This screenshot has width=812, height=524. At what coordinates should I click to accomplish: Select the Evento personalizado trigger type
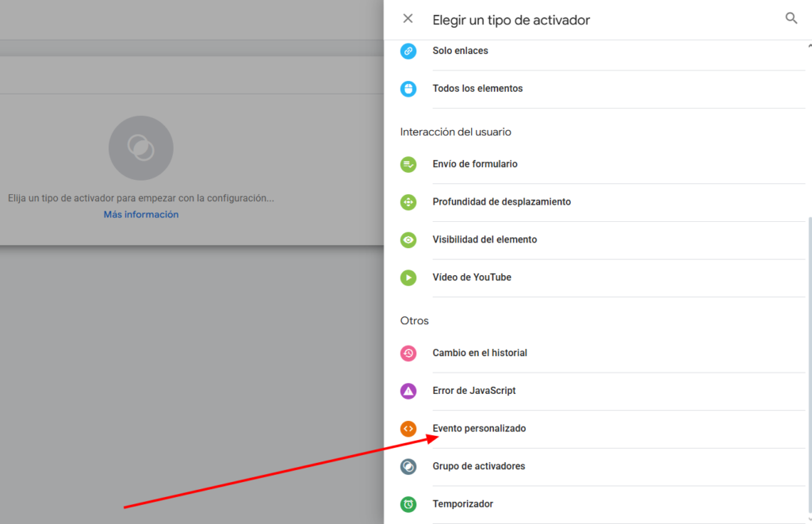pos(479,429)
